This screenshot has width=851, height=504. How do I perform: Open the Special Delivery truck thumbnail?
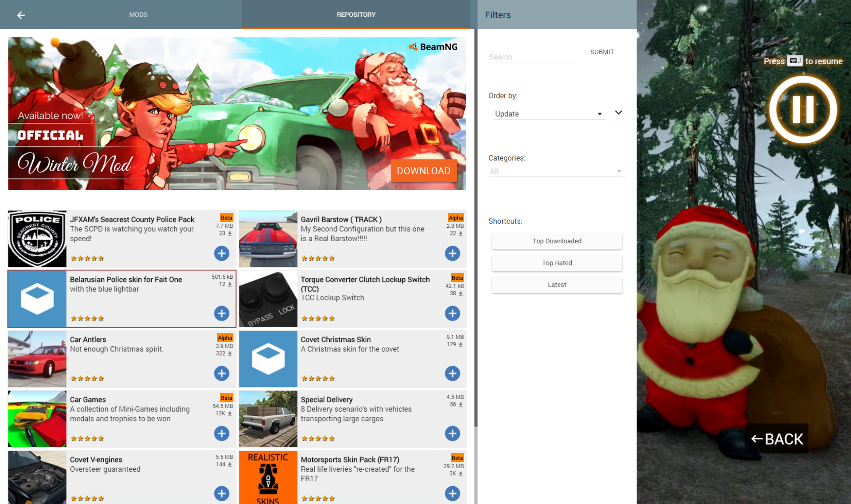pyautogui.click(x=268, y=419)
